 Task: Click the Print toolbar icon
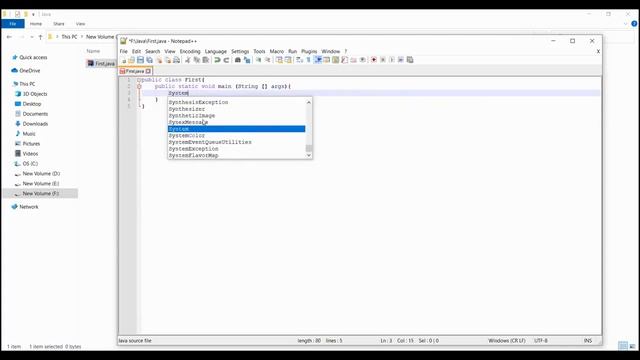176,60
